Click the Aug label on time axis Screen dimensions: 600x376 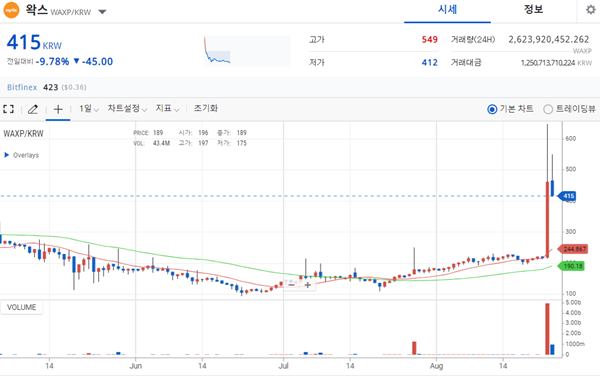click(x=436, y=366)
